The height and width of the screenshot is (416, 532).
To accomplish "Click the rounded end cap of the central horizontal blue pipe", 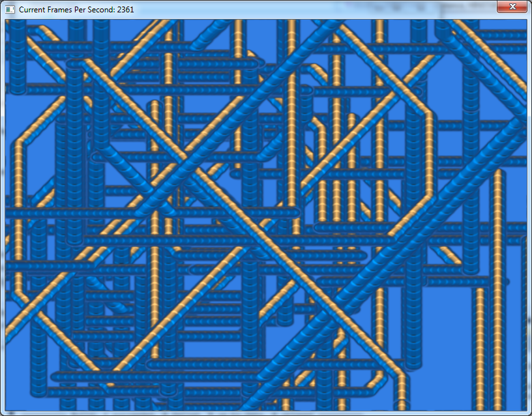I will 295,213.
